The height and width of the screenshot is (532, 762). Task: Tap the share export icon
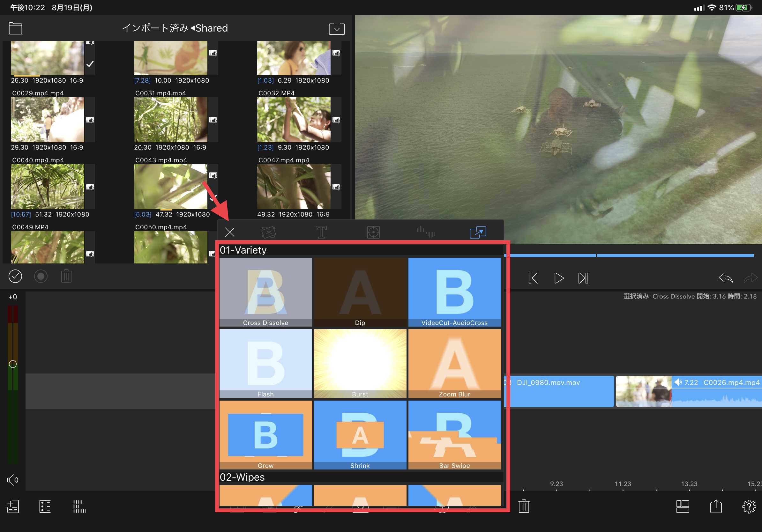716,506
